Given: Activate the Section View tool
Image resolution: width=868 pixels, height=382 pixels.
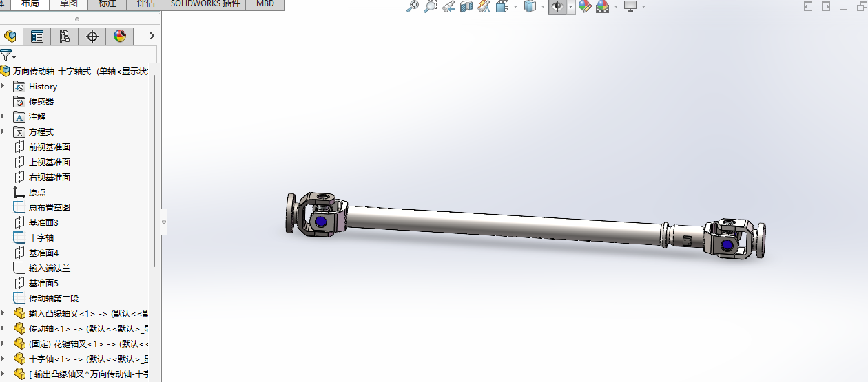Looking at the screenshot, I should click(466, 6).
